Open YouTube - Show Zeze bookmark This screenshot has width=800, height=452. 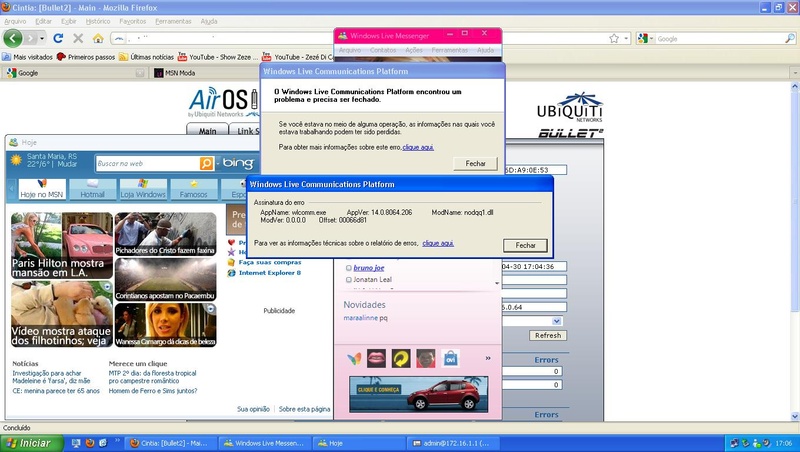(x=218, y=57)
